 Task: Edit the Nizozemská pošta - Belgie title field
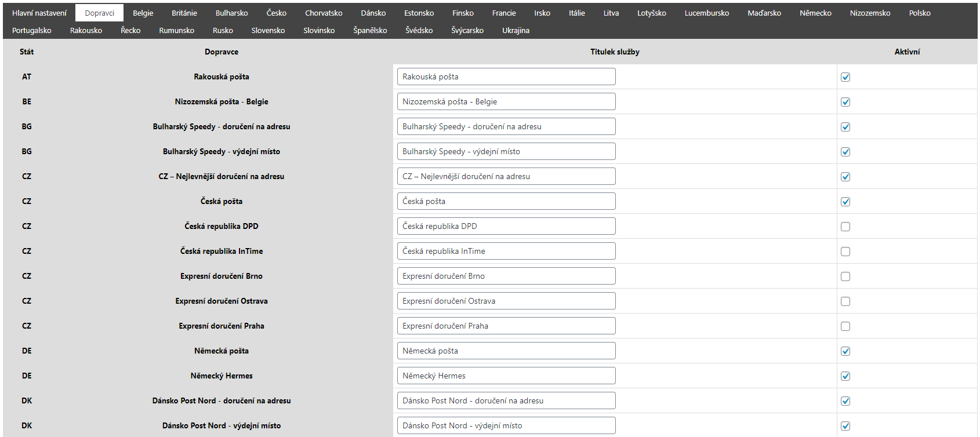point(506,101)
